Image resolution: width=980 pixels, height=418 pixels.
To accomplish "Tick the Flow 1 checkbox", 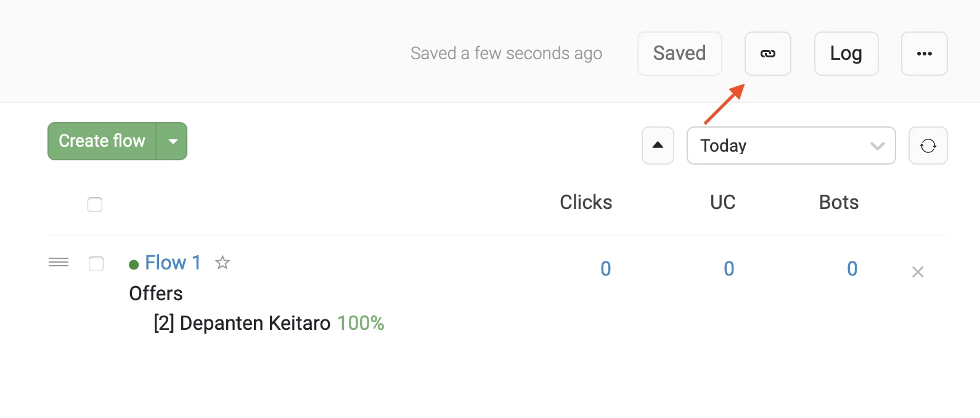I will [x=96, y=264].
